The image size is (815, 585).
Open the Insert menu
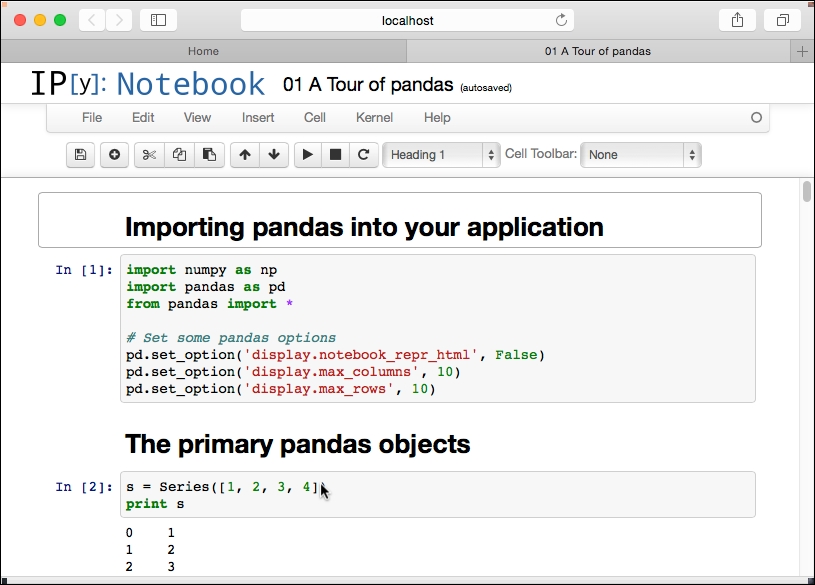pyautogui.click(x=258, y=118)
